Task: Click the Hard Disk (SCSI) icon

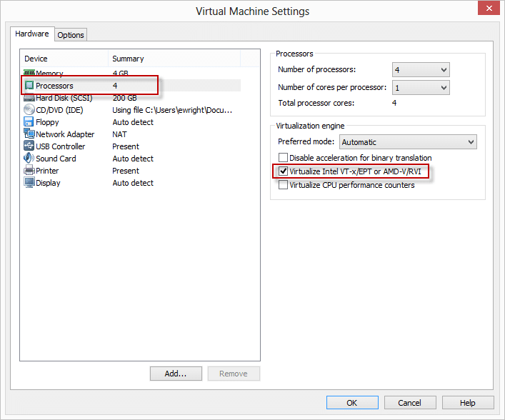Action: [29, 98]
